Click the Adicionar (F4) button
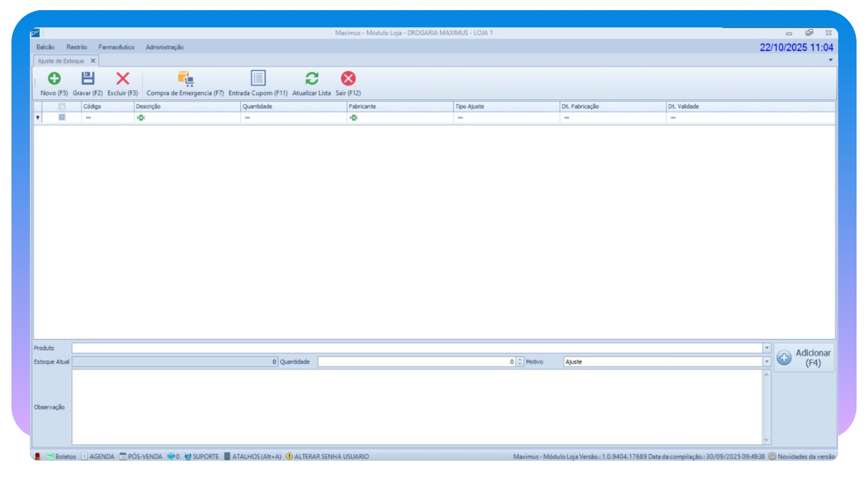Viewport: 868px width, 488px height. (x=804, y=358)
